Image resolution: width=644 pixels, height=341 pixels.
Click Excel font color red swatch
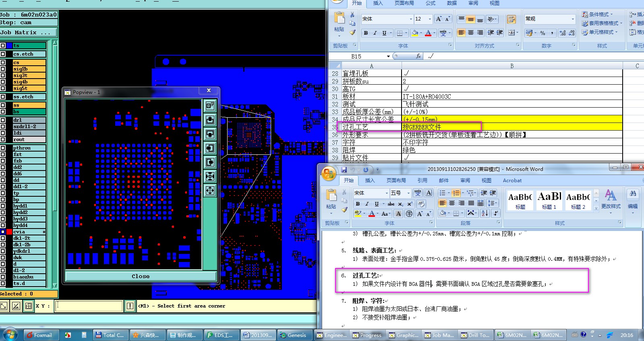pyautogui.click(x=428, y=33)
